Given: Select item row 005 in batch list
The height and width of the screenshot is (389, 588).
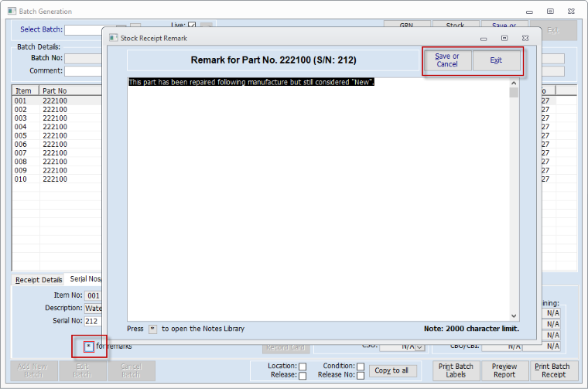Looking at the screenshot, I should pos(56,135).
